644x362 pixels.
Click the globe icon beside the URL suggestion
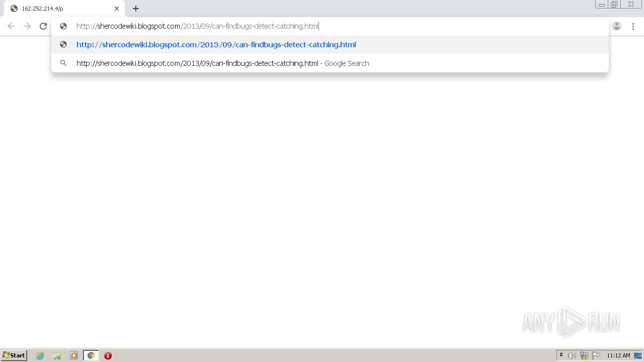[x=63, y=45]
